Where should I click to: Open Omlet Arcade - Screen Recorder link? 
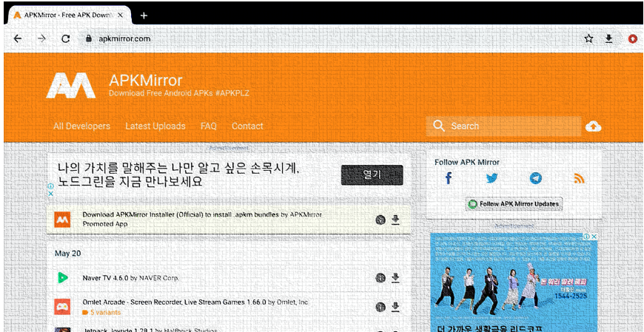195,302
